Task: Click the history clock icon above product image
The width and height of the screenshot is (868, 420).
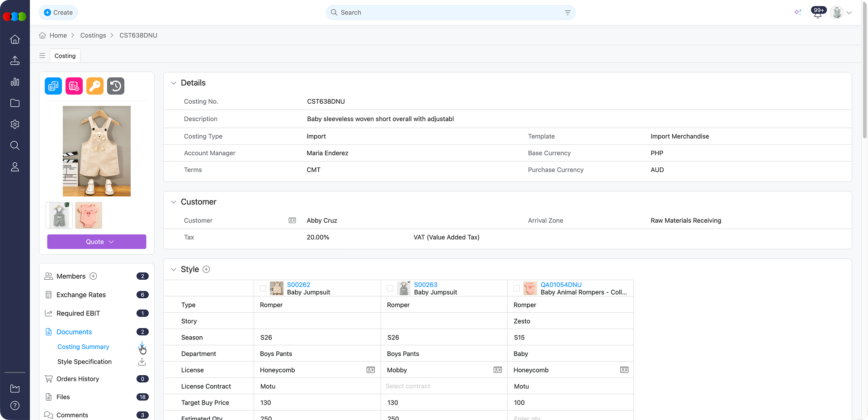Action: tap(116, 86)
